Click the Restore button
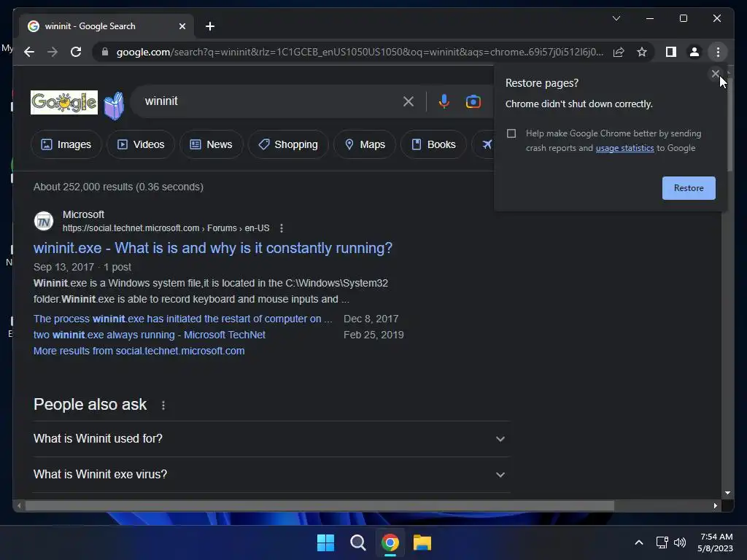Image resolution: width=747 pixels, height=560 pixels. (x=689, y=188)
